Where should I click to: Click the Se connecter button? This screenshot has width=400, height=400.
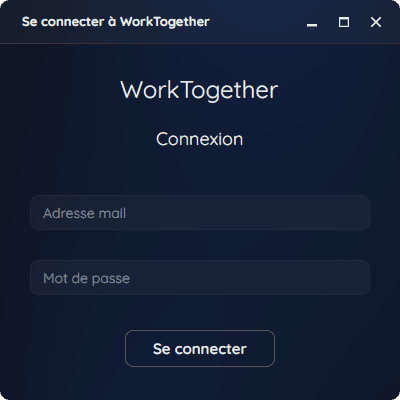point(200,349)
